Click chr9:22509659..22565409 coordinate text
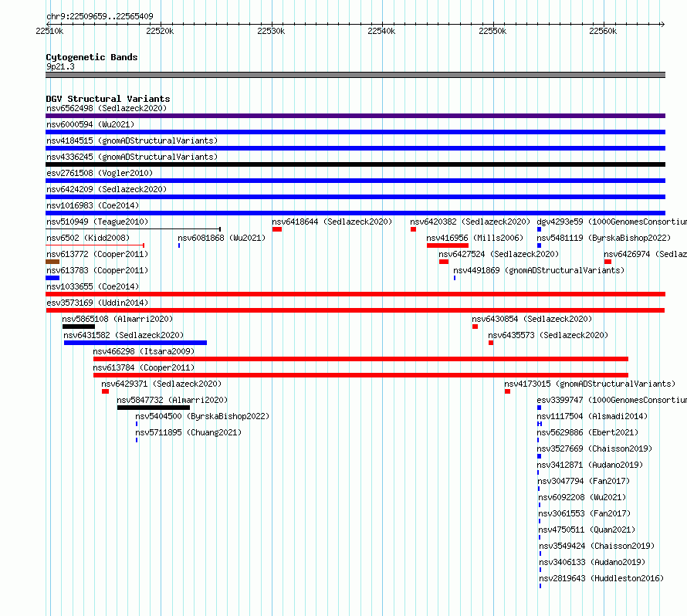The height and width of the screenshot is (616, 687). point(100,16)
